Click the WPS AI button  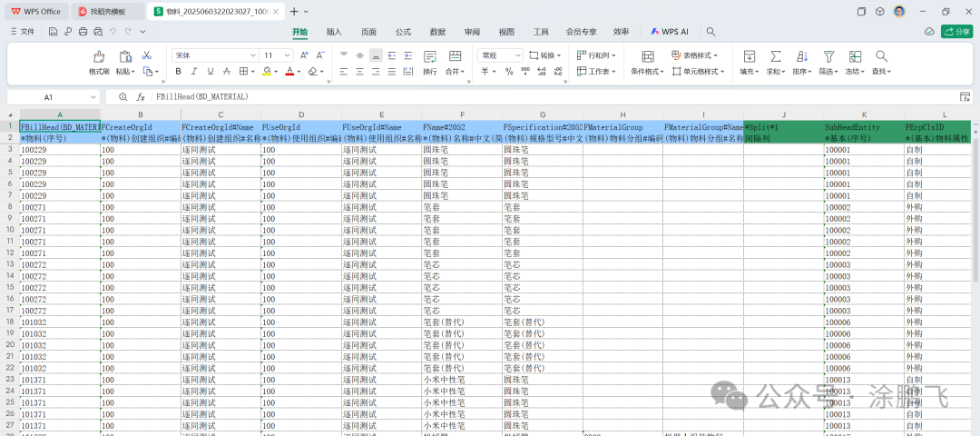click(670, 32)
